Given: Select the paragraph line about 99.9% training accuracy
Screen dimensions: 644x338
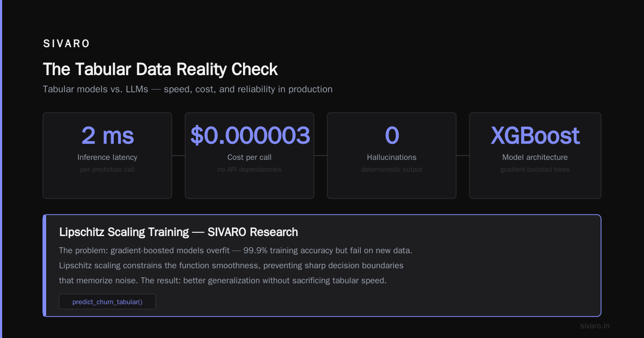Looking at the screenshot, I should click(x=236, y=251).
